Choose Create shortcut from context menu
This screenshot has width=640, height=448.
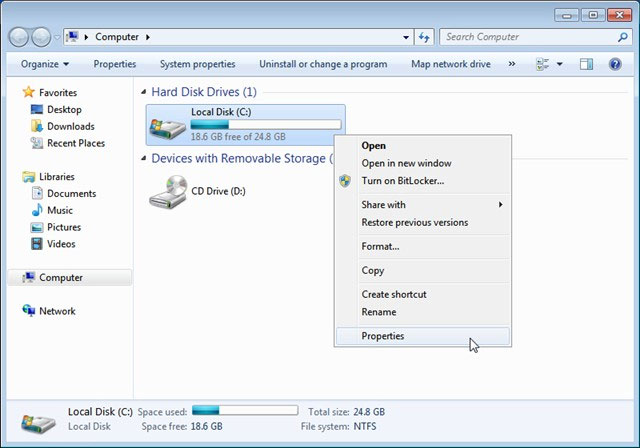[x=423, y=294]
